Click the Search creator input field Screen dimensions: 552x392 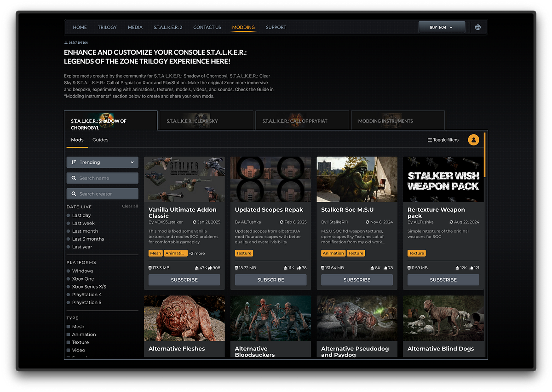coord(103,194)
